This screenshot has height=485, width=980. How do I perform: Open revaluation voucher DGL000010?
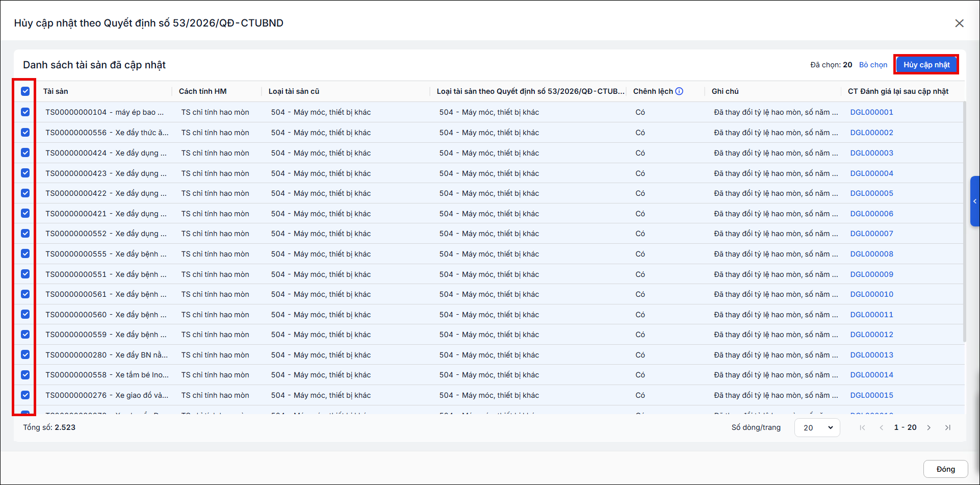[871, 294]
